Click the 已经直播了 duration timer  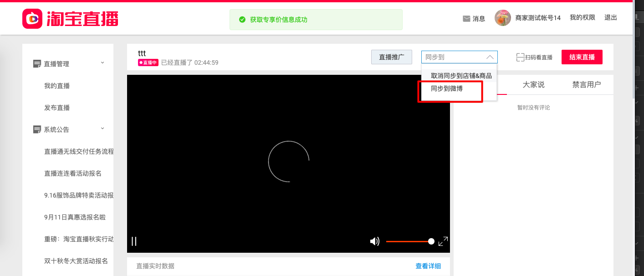click(190, 62)
